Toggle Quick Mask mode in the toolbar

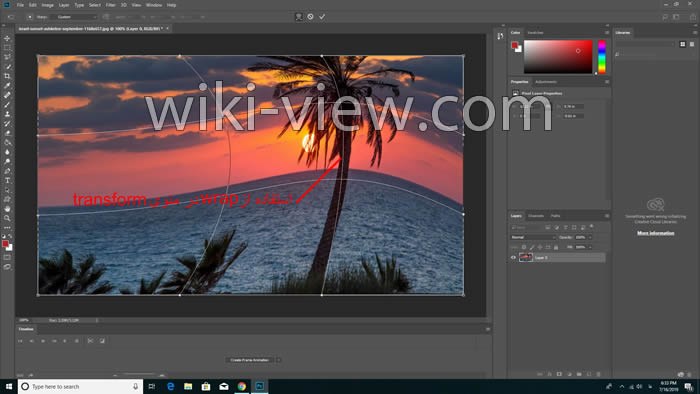click(7, 257)
